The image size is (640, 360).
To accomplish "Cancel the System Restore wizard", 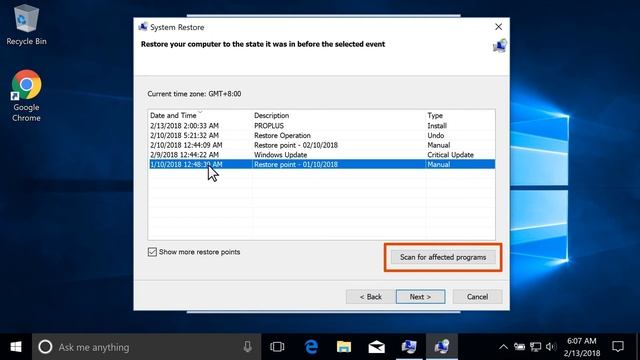I will pos(477,297).
